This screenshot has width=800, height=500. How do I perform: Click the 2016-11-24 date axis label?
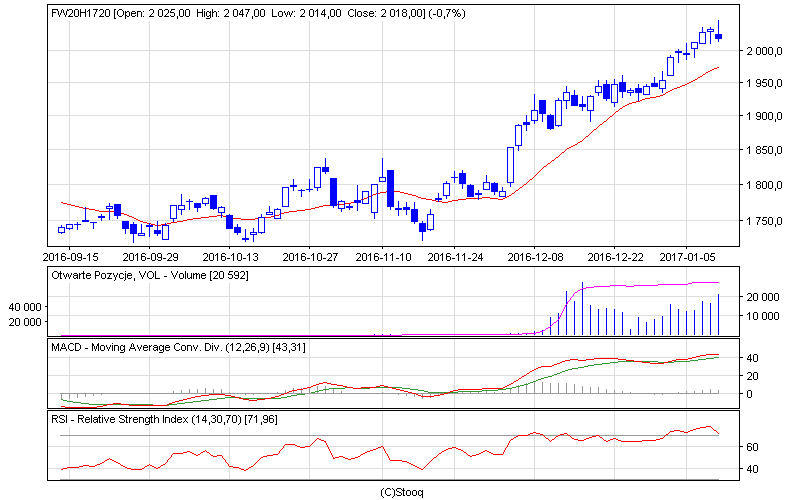coord(455,257)
